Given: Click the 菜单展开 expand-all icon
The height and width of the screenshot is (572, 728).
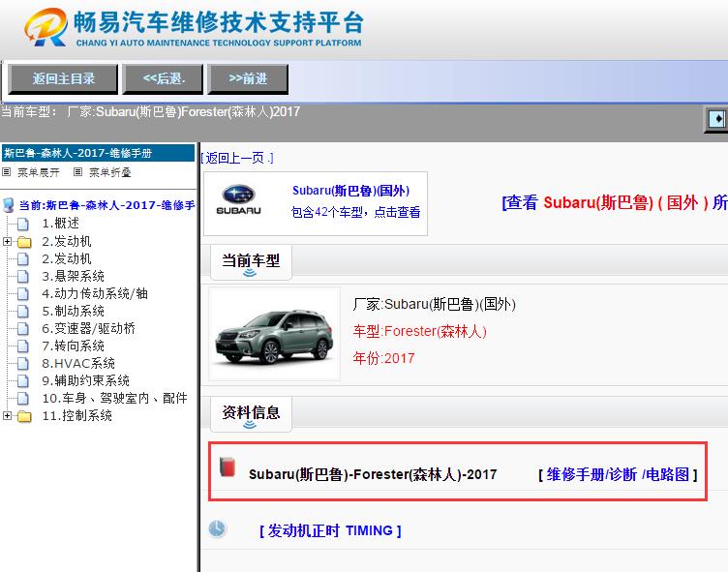Looking at the screenshot, I should click(x=7, y=172).
